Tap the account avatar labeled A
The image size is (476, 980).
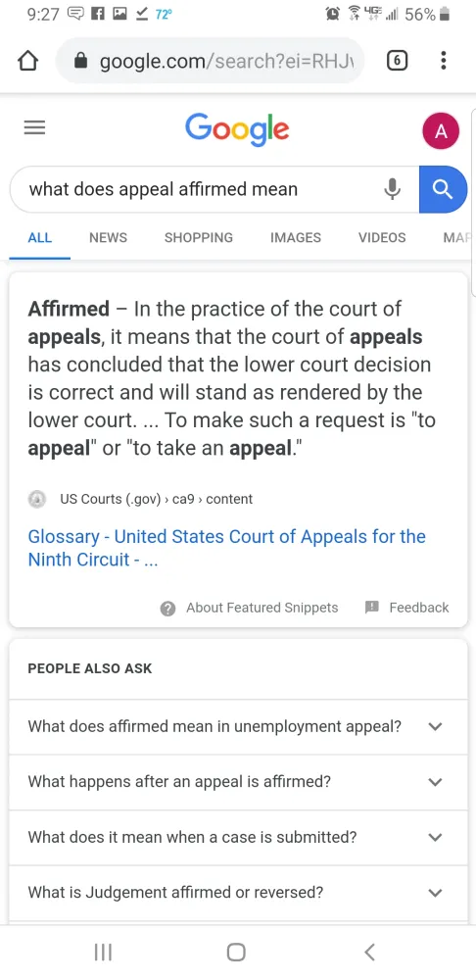click(x=441, y=131)
